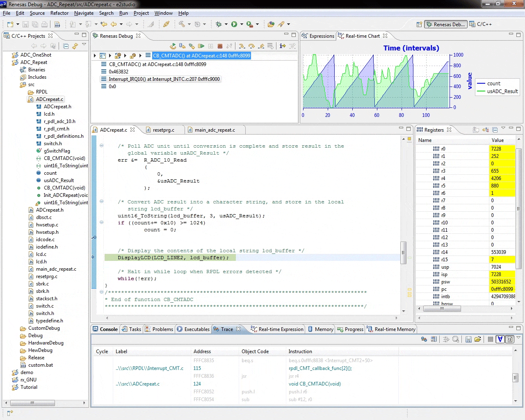Open Registers view menu triangle

tap(503, 128)
